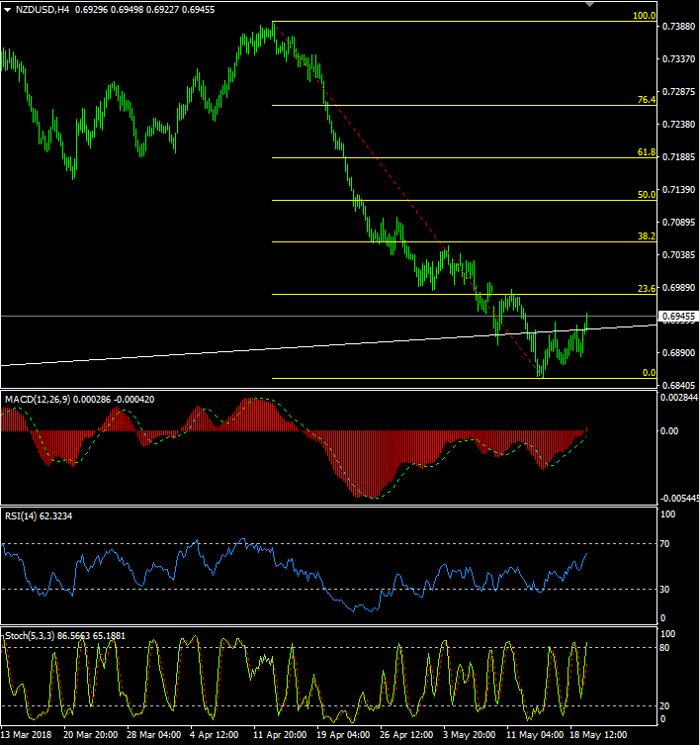The height and width of the screenshot is (745, 700).
Task: Select the 76.4 Fibonacci level label
Action: pos(646,100)
